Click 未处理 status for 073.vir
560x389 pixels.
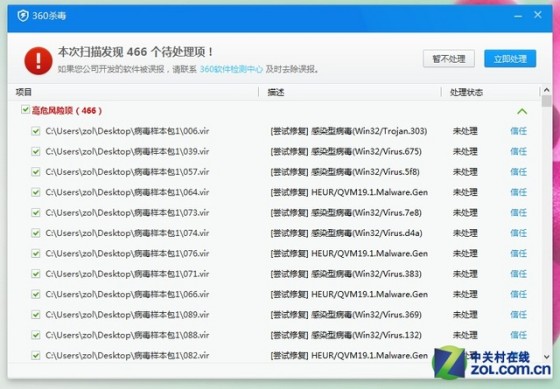(x=465, y=213)
